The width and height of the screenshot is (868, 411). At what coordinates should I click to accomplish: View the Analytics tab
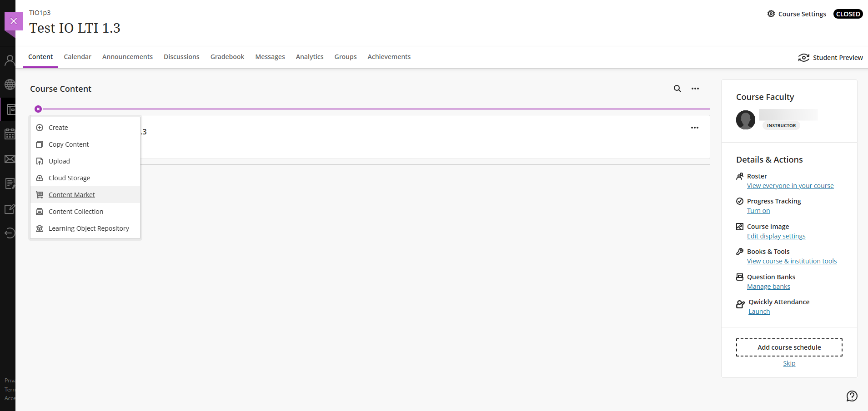click(310, 57)
